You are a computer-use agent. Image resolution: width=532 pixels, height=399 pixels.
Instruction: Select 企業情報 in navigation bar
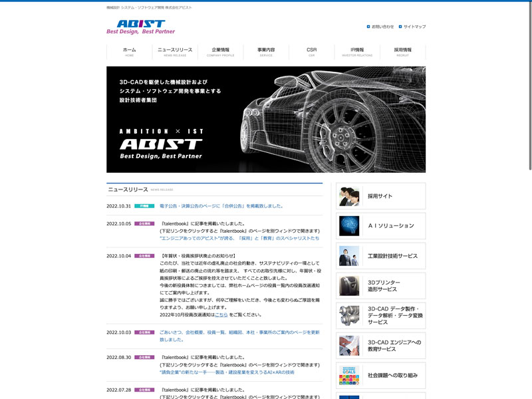point(220,52)
